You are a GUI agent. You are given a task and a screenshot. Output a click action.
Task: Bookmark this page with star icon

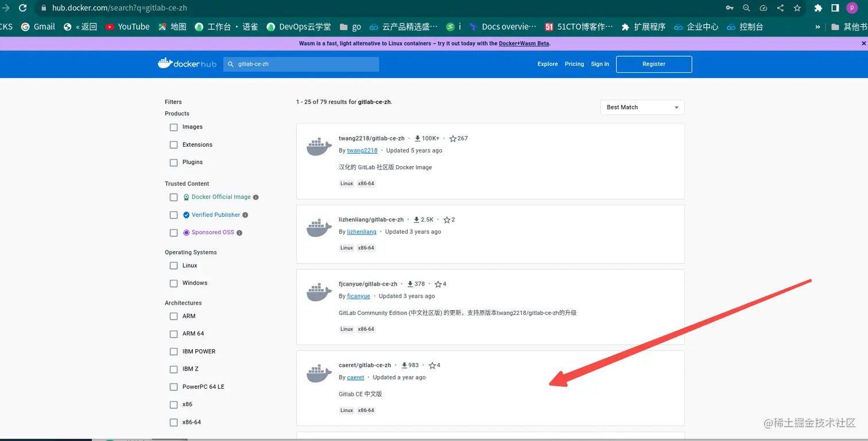pos(797,8)
